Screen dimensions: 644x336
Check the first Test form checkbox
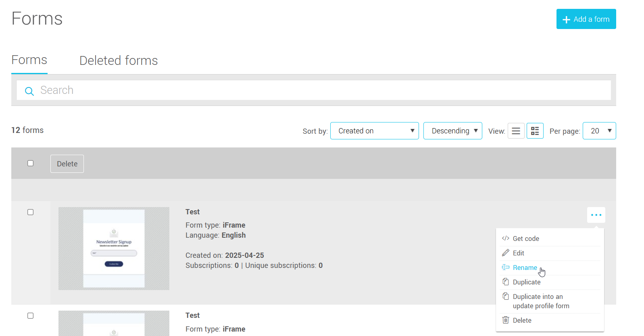(x=30, y=212)
